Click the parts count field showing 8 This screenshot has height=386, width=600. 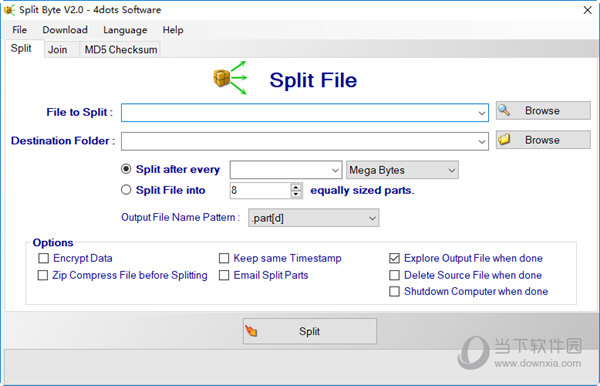click(x=260, y=191)
